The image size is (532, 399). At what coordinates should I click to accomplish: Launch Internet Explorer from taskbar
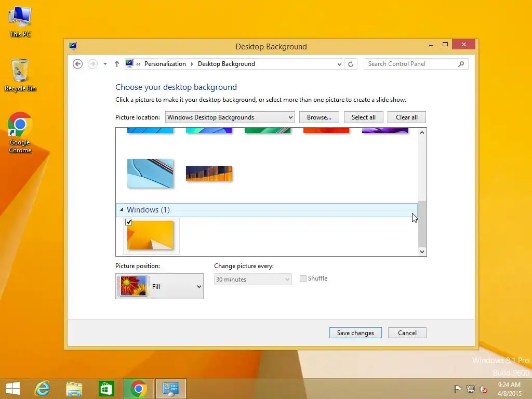pos(43,389)
